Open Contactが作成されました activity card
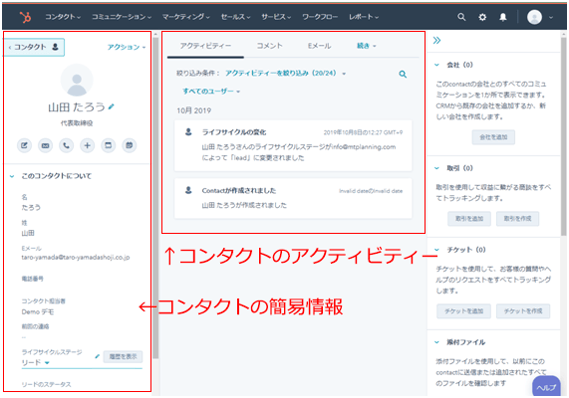The width and height of the screenshot is (569, 398). click(x=293, y=198)
